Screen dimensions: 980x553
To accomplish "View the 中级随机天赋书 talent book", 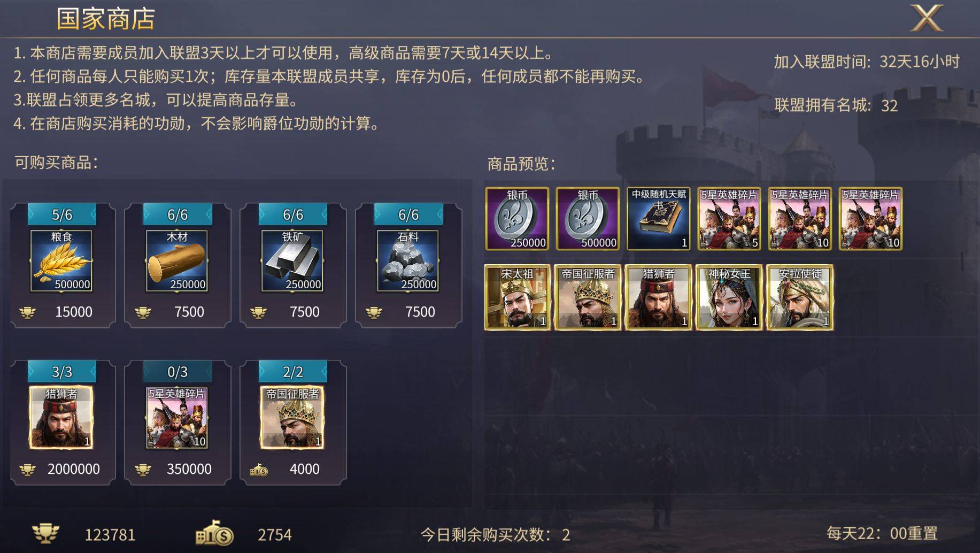I will pyautogui.click(x=658, y=219).
